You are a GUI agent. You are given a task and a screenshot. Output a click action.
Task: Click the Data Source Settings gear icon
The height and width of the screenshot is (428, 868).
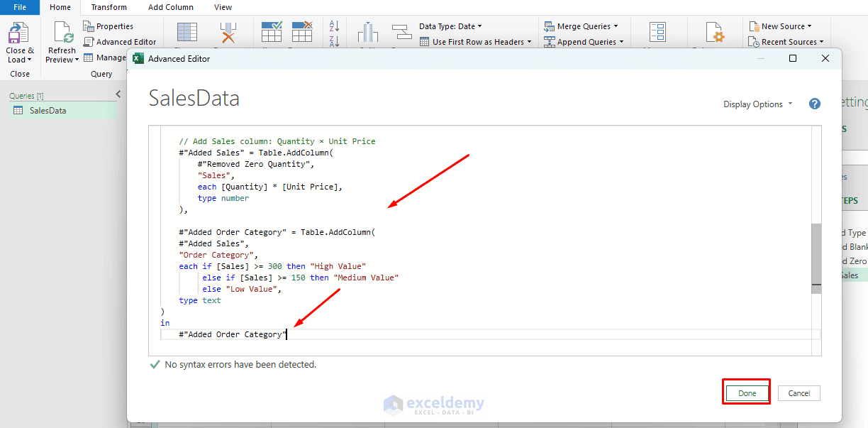pos(714,33)
